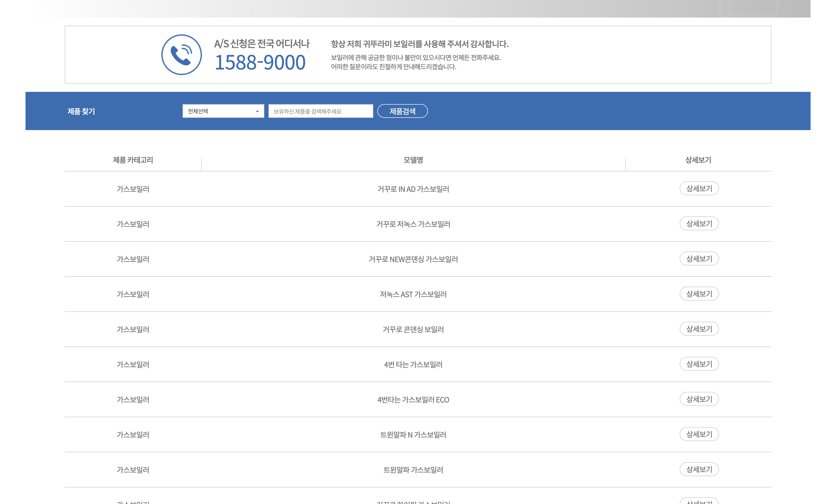Click the 1588-9000 phone number

tap(260, 63)
